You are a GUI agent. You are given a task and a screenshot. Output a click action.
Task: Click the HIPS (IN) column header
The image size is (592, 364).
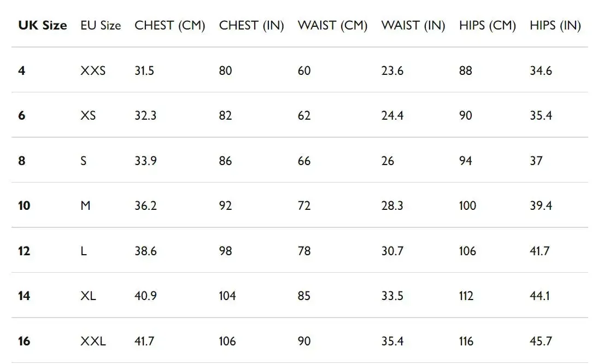point(555,26)
